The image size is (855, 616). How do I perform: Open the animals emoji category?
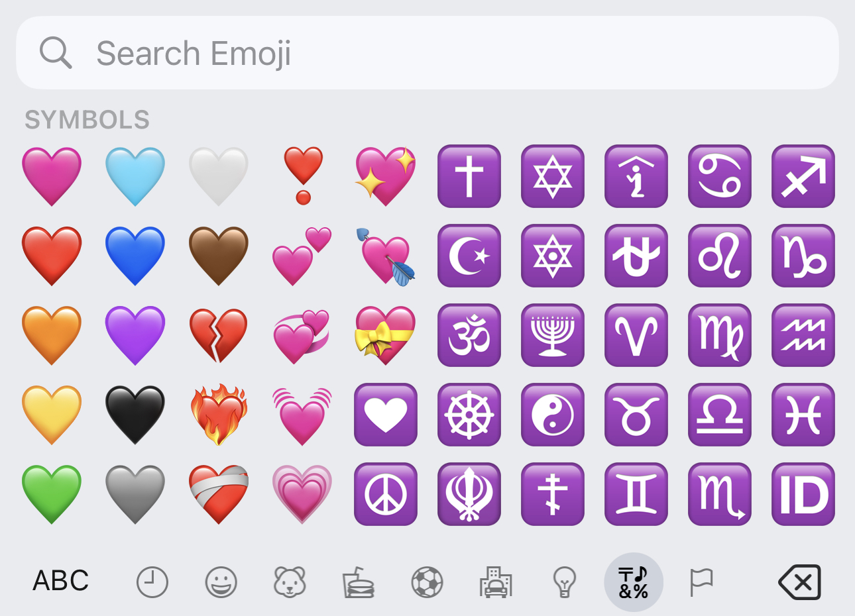click(x=290, y=582)
